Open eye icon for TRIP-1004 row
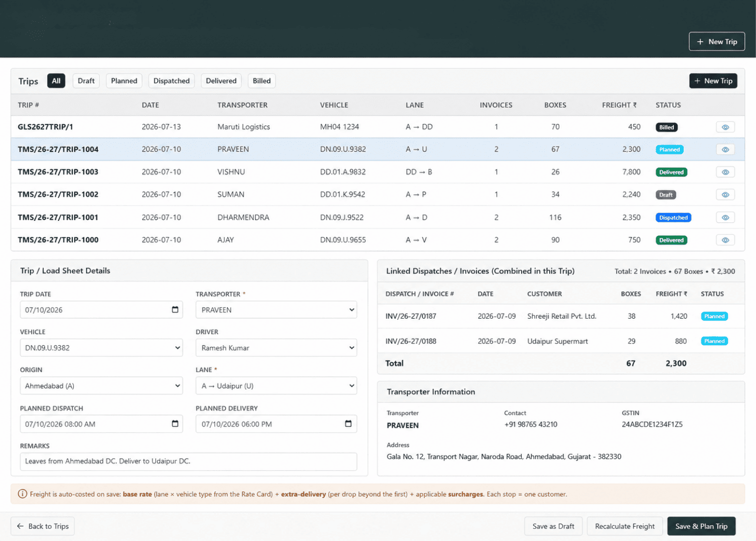 click(x=725, y=150)
